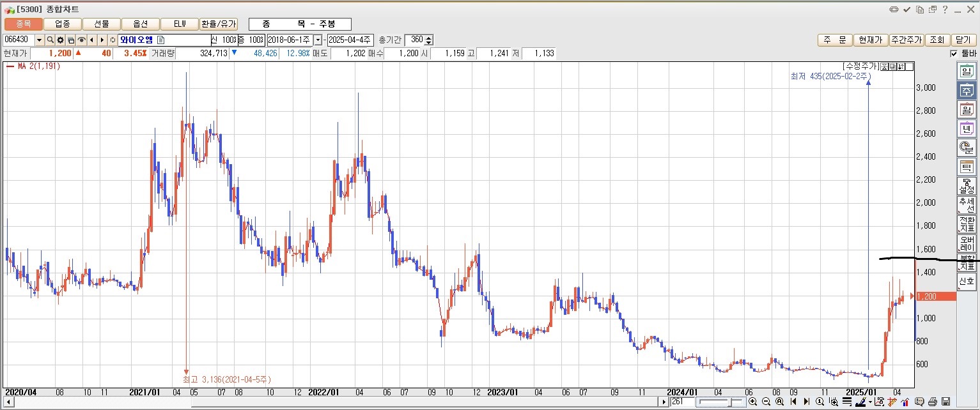Toggle the empty box beside 수정주가
The height and width of the screenshot is (410, 980).
[910, 66]
